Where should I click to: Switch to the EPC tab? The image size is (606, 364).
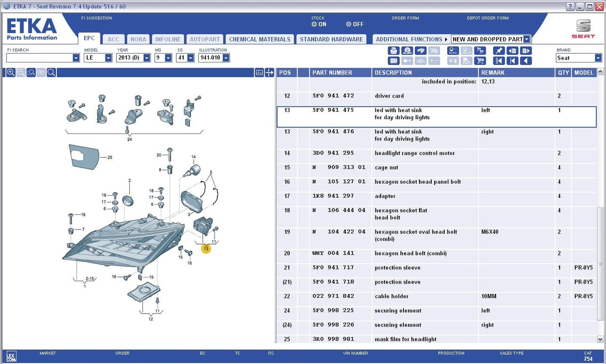coord(89,38)
